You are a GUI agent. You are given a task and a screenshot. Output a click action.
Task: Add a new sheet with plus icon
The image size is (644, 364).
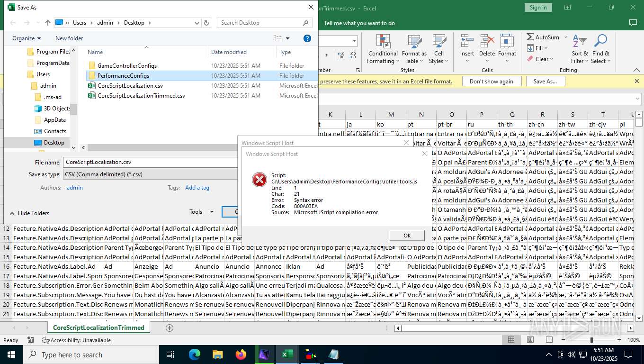pyautogui.click(x=170, y=328)
